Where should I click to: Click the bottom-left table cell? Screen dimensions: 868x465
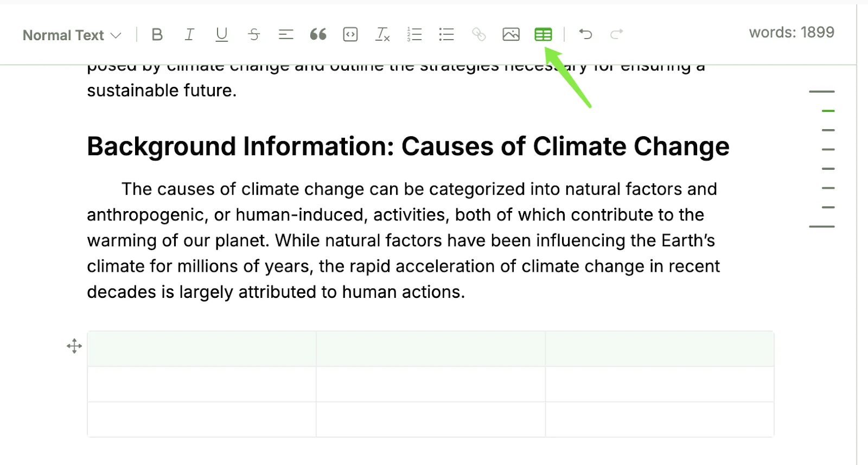pyautogui.click(x=202, y=419)
